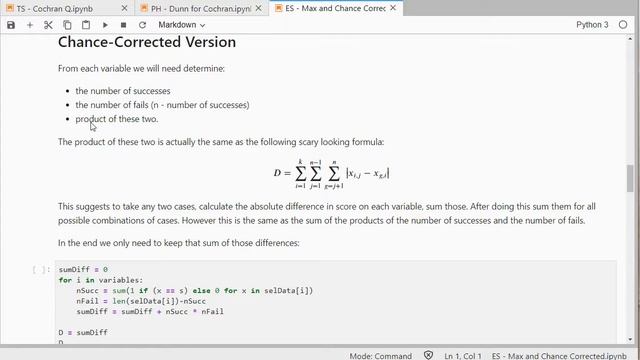
Task: Run the selected cell with the play icon
Action: pos(105,25)
